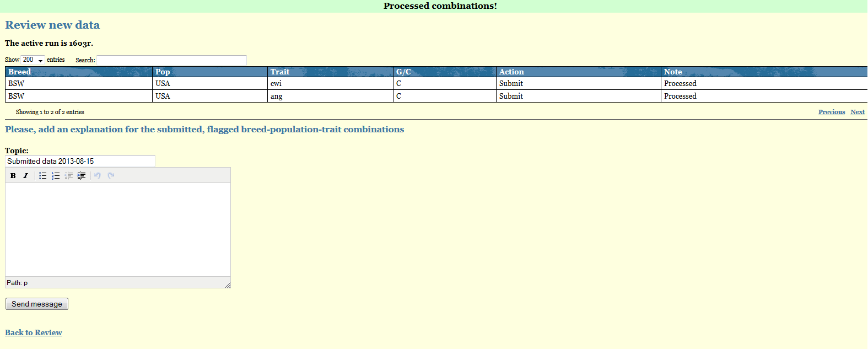The width and height of the screenshot is (868, 349).
Task: Follow the Back to Review link
Action: pos(34,332)
